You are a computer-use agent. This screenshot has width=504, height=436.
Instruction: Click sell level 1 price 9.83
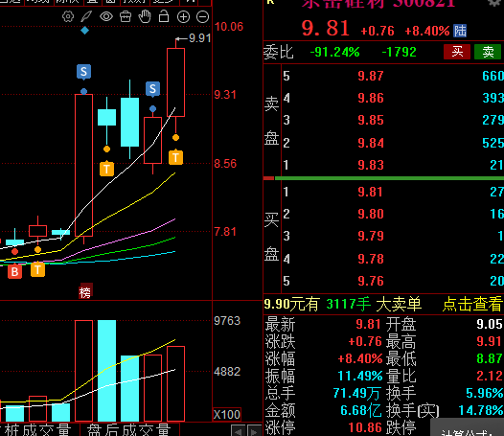(x=371, y=165)
